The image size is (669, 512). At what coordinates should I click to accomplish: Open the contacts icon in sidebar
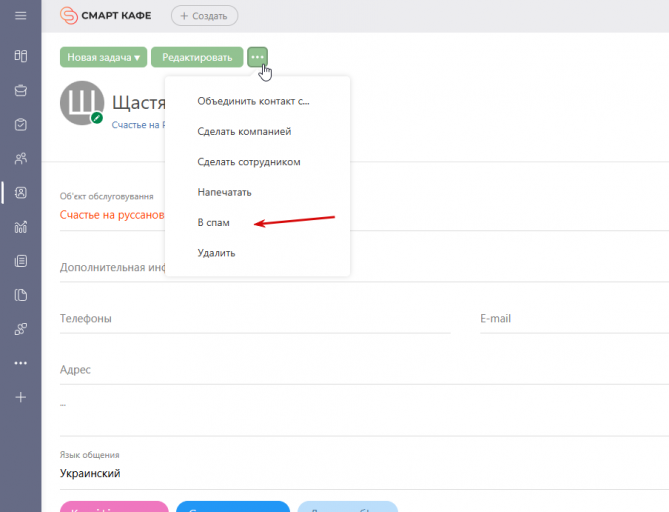(20, 192)
